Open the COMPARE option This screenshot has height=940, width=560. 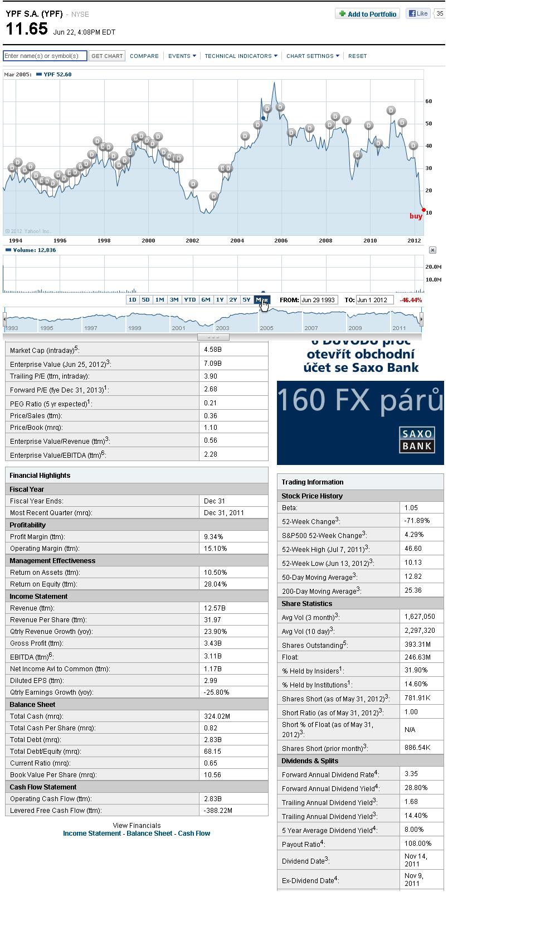coord(144,56)
